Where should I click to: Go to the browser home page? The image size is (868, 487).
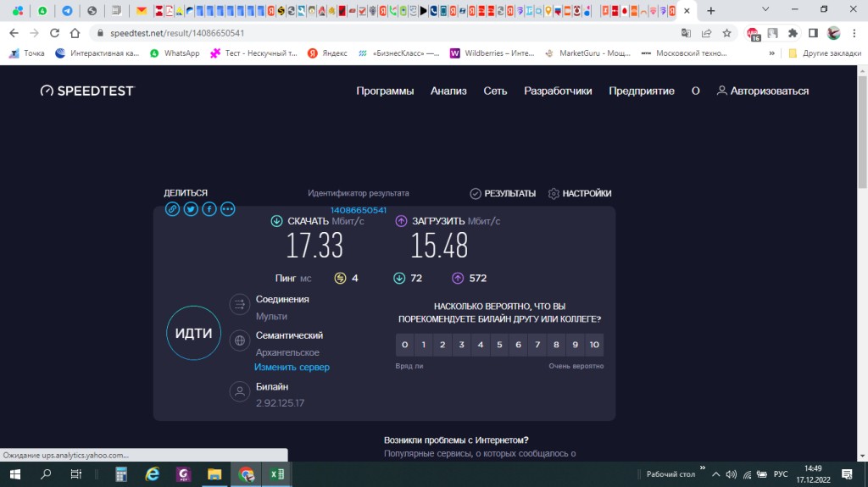[x=75, y=33]
